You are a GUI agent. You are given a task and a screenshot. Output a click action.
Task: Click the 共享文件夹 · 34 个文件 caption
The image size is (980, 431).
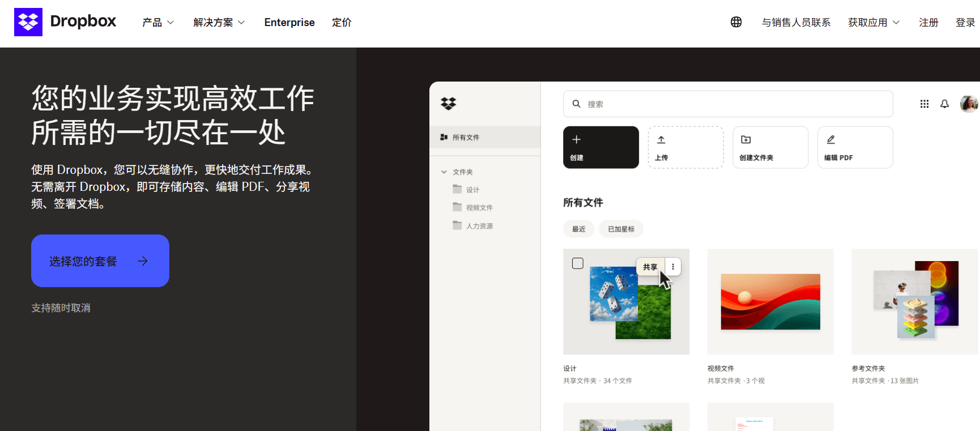598,381
